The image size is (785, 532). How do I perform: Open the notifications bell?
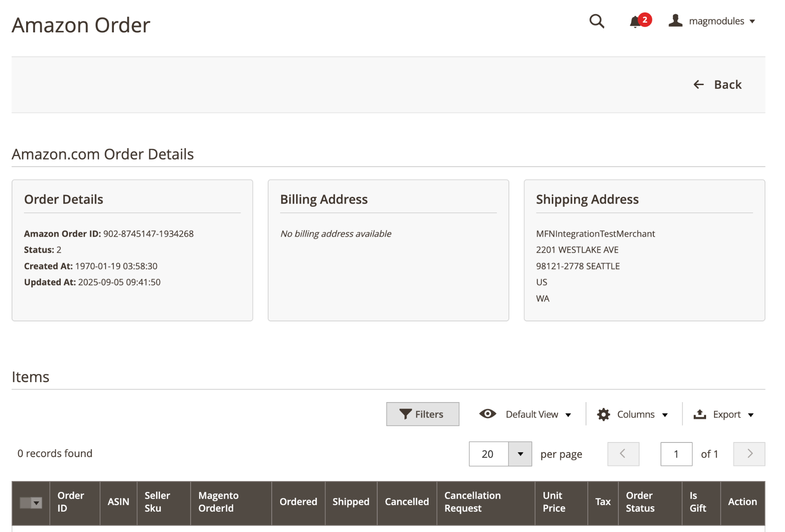pos(635,21)
